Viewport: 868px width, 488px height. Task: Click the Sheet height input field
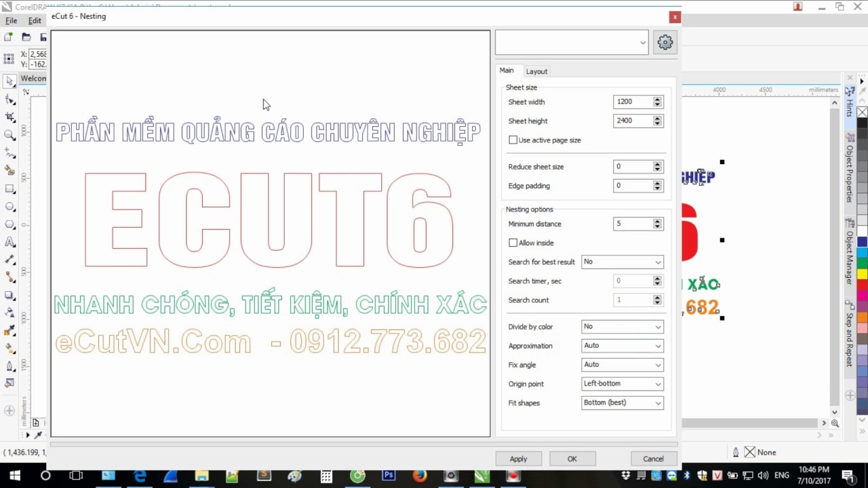[x=633, y=121]
